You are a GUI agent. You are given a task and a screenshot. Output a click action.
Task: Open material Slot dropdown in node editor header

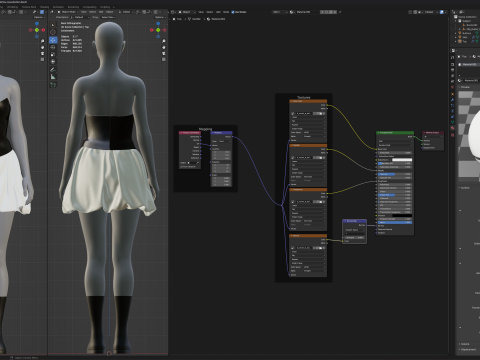click(x=279, y=12)
